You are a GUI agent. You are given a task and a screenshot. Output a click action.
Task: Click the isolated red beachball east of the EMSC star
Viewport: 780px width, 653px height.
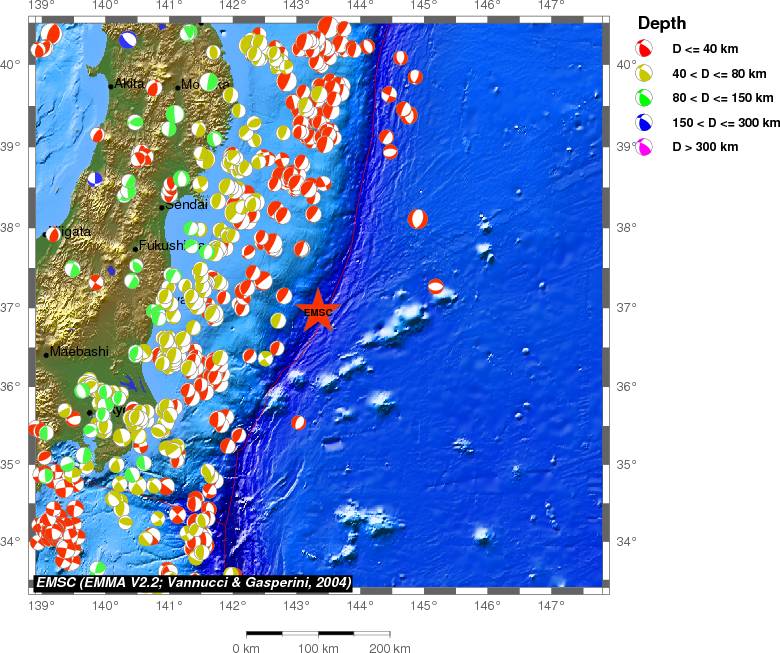click(436, 286)
